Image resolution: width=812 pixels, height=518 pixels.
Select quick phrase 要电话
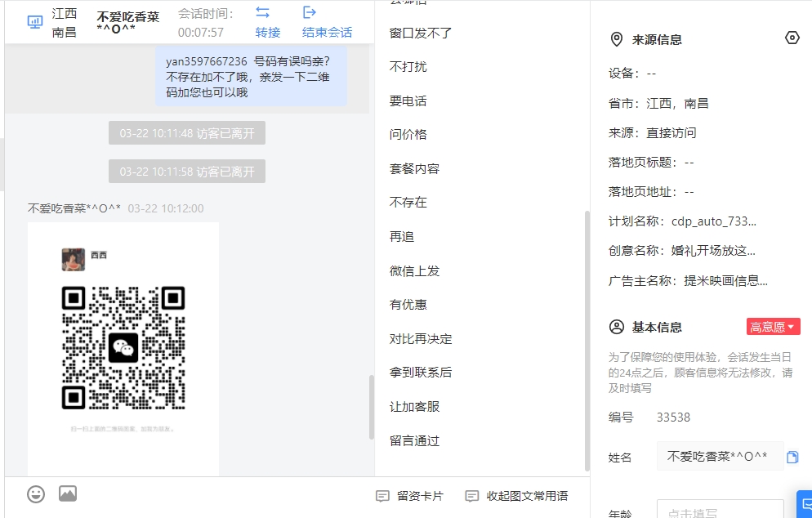408,101
